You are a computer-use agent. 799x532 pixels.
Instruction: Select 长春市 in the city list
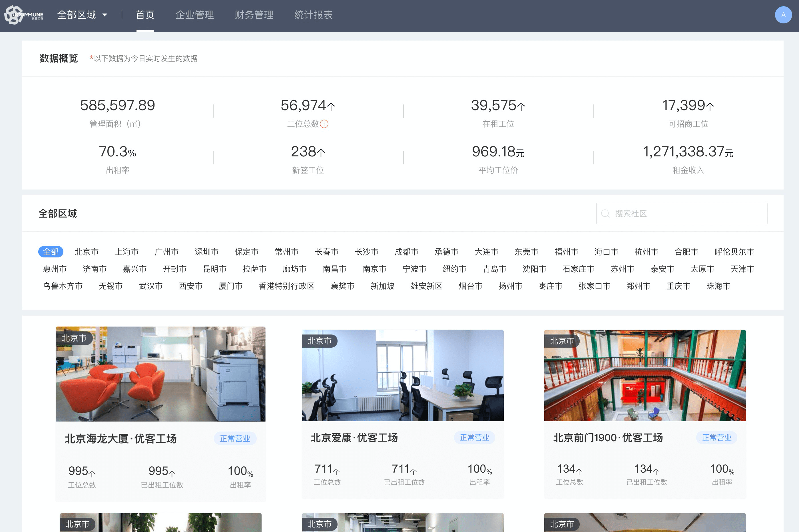327,252
